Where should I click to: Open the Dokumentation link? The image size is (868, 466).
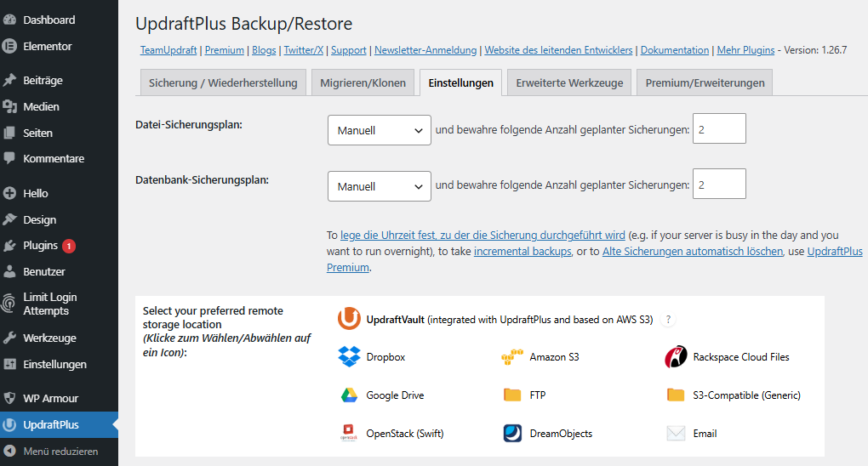pyautogui.click(x=675, y=50)
